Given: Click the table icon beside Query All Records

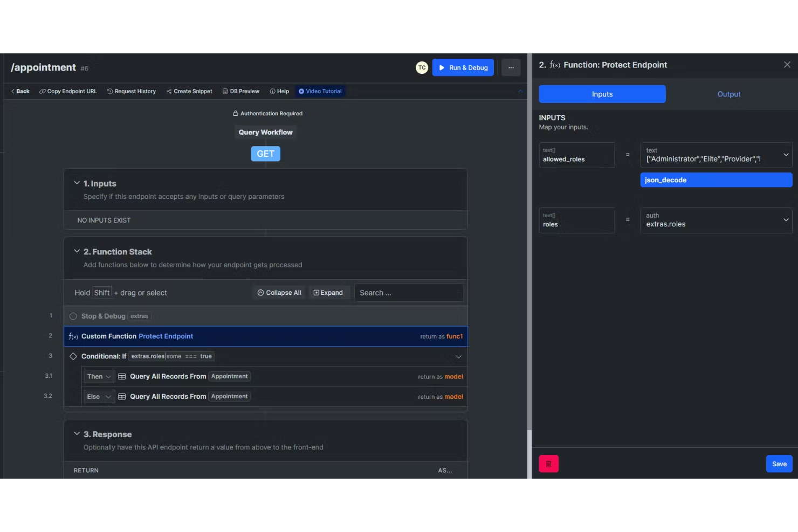Looking at the screenshot, I should [x=122, y=376].
